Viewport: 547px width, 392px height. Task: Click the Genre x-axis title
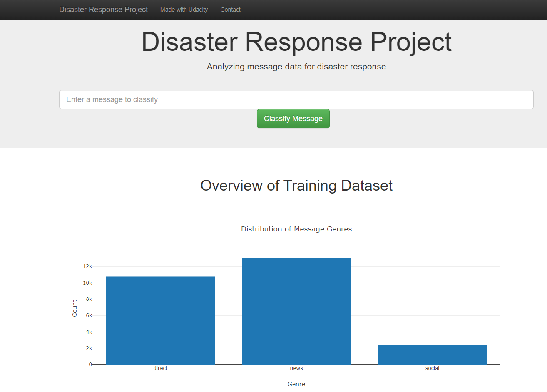tap(296, 384)
